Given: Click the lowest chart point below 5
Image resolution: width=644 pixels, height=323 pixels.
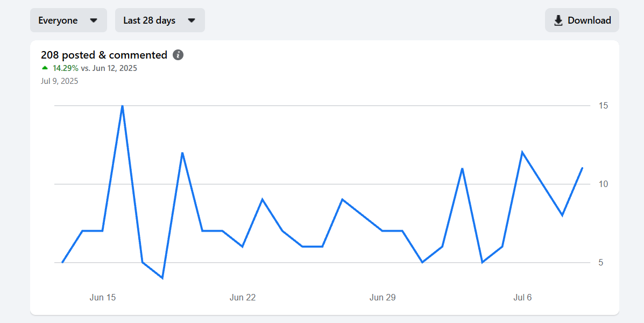Looking at the screenshot, I should click(162, 278).
